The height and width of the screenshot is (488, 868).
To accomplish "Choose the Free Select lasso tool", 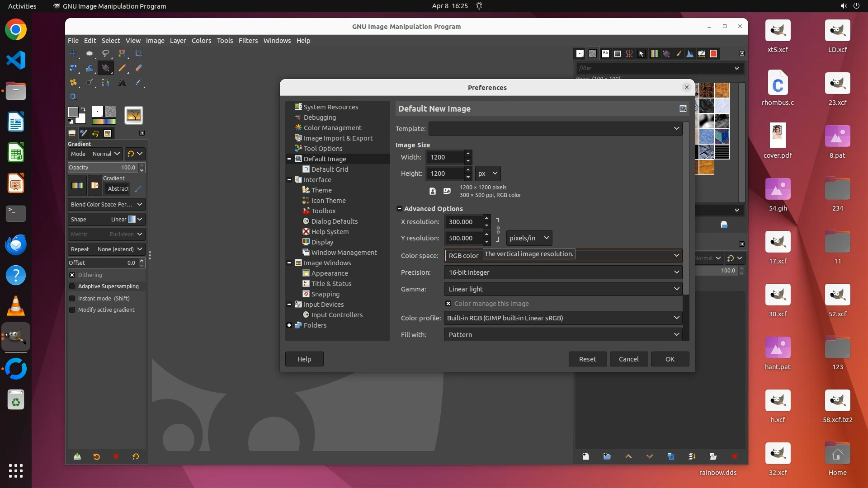I will coord(106,53).
